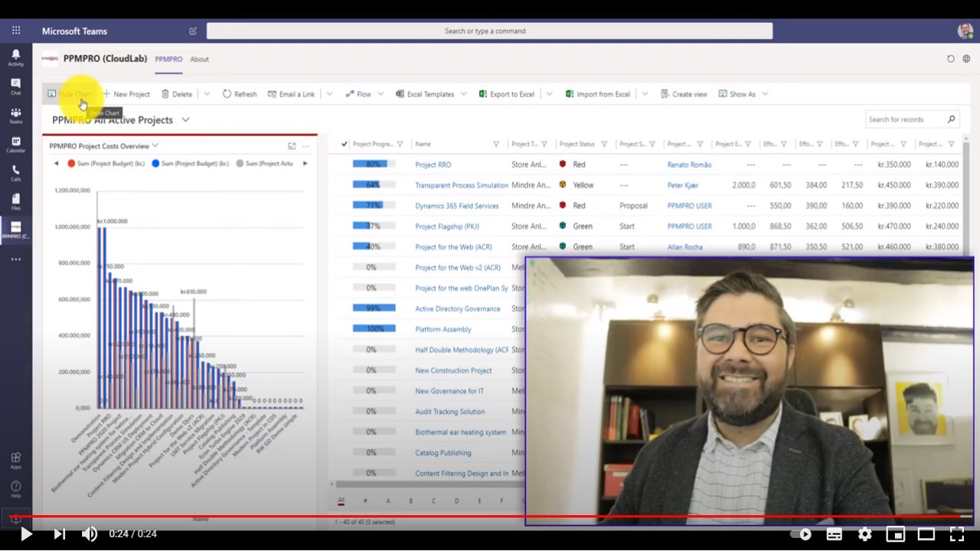
Task: Open the tab in website globe icon
Action: tap(966, 59)
